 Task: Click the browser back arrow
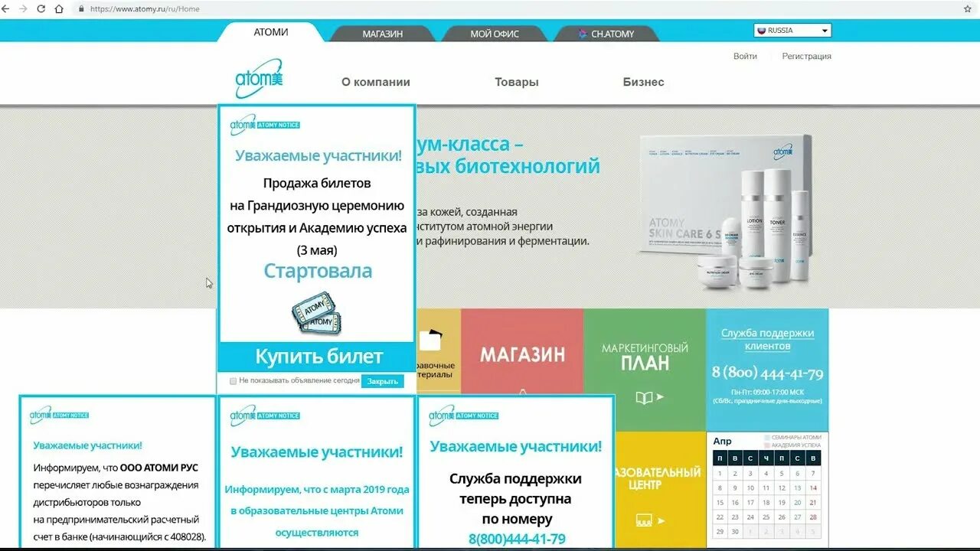click(x=6, y=8)
